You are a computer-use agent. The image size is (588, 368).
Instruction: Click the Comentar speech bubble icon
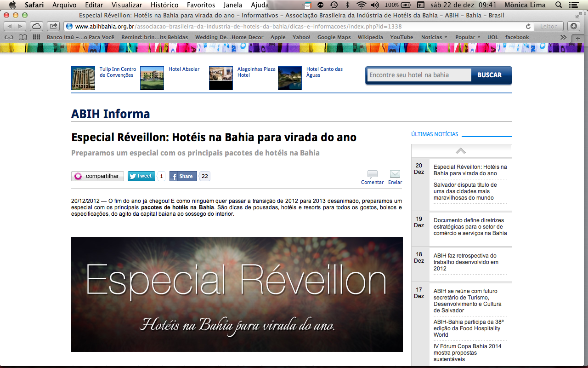[372, 174]
